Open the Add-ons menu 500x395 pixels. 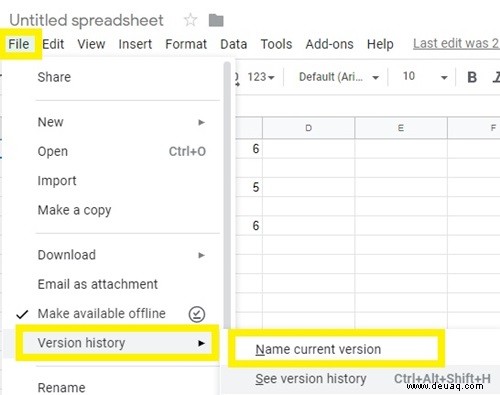tap(329, 44)
